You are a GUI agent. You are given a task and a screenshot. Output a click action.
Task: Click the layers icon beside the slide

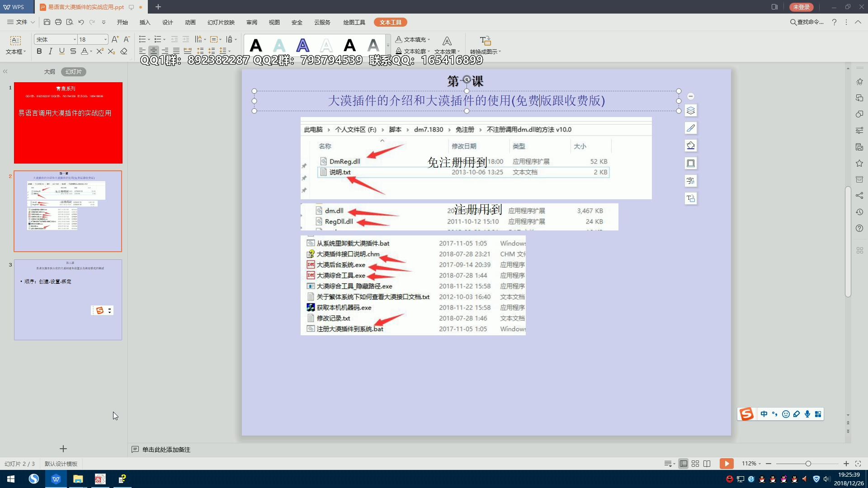click(x=690, y=111)
